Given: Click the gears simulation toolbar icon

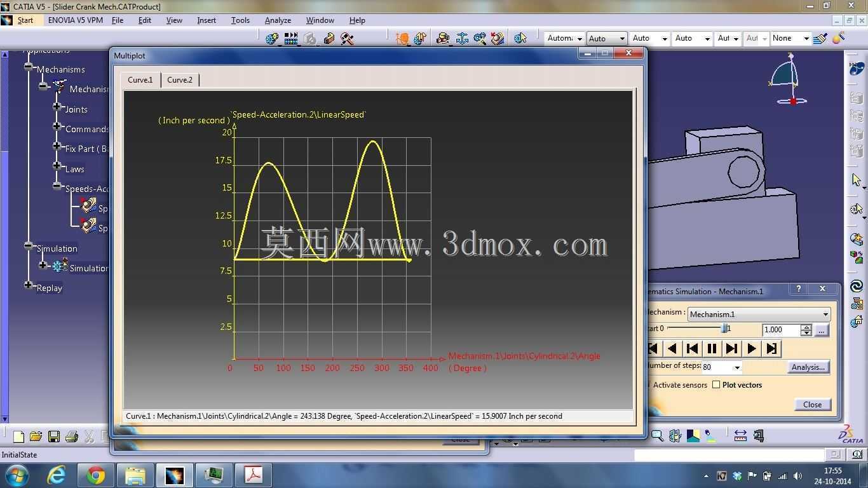Looking at the screenshot, I should (272, 39).
